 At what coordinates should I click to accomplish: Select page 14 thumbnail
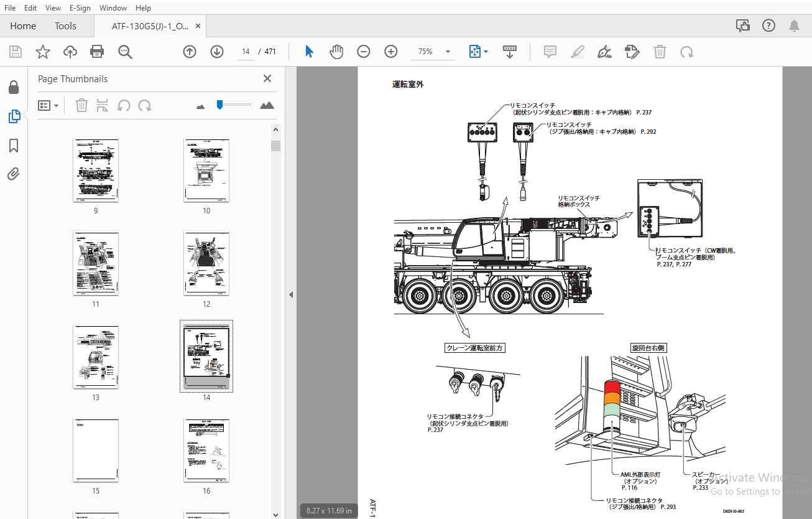tap(206, 357)
